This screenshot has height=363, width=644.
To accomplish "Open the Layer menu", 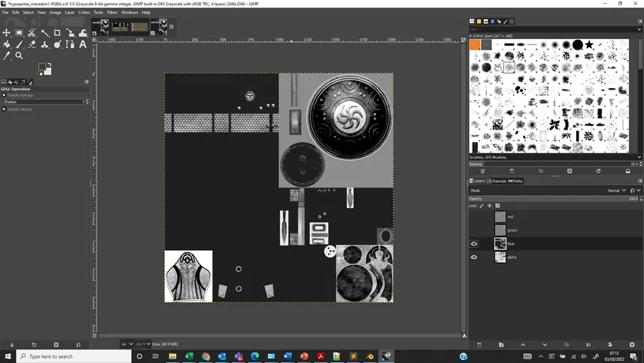I will point(69,12).
